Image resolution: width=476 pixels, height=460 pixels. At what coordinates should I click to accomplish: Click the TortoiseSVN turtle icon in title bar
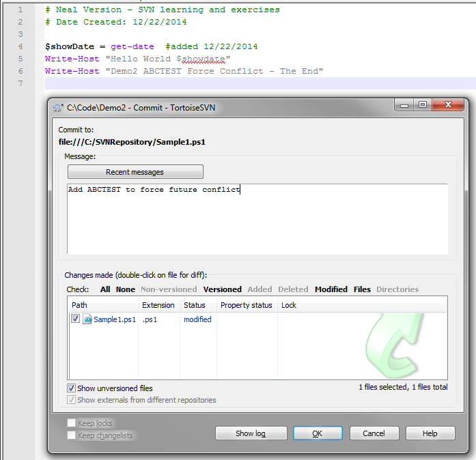(x=58, y=108)
